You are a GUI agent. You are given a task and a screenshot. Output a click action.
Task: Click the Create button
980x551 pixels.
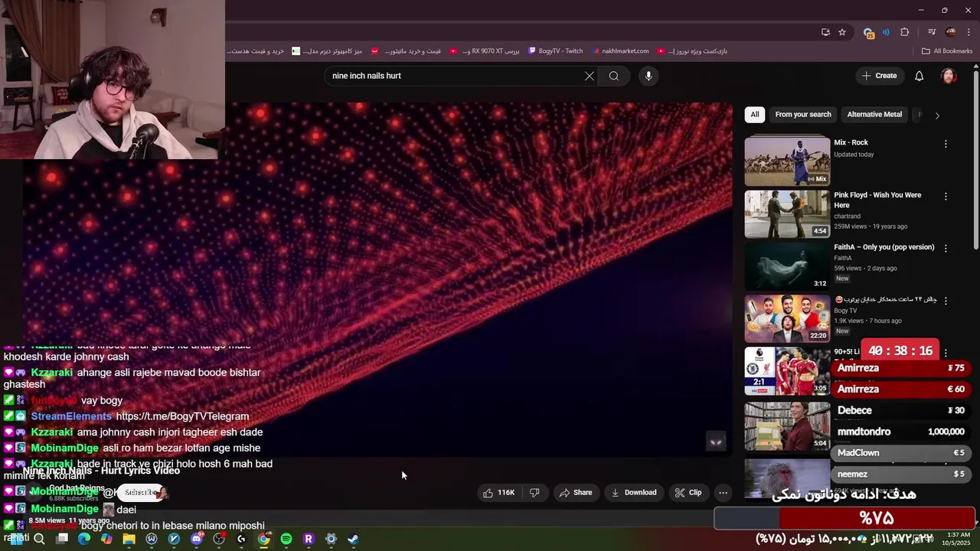(x=879, y=76)
